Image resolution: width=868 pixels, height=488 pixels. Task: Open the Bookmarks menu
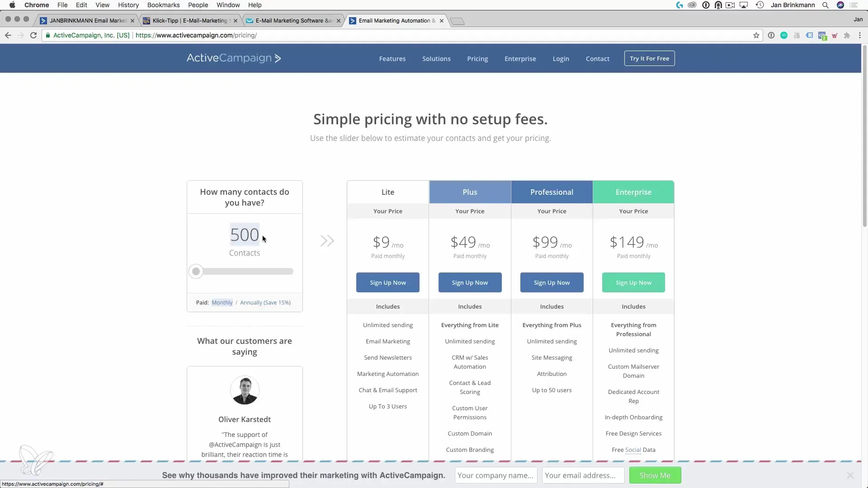(x=163, y=5)
